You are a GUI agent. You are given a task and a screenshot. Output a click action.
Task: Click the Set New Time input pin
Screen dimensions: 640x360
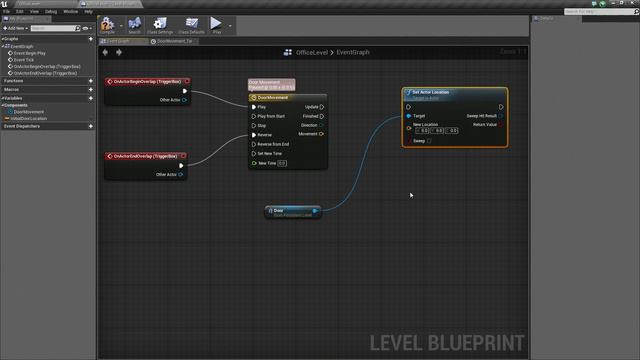pos(254,154)
